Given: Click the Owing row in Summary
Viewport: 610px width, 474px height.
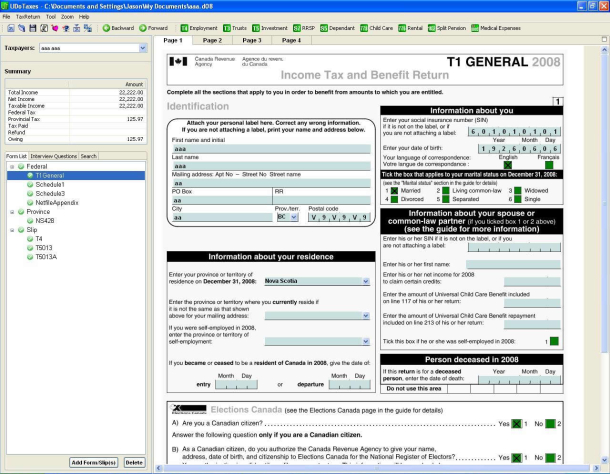Looking at the screenshot, I should tap(75, 139).
